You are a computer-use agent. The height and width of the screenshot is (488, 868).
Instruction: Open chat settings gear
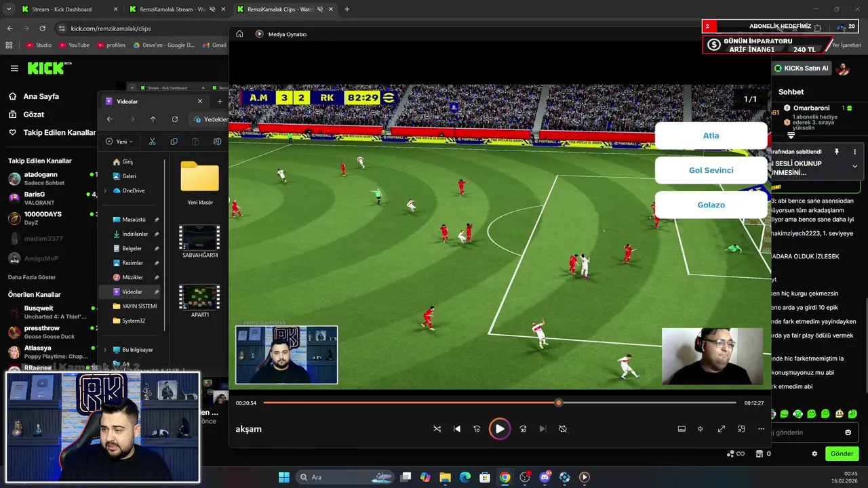(814, 453)
